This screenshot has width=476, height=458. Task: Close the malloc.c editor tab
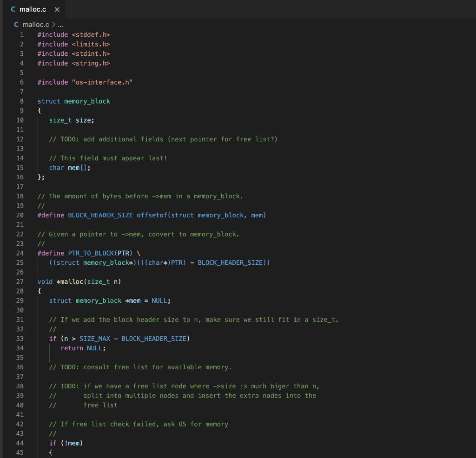[57, 9]
